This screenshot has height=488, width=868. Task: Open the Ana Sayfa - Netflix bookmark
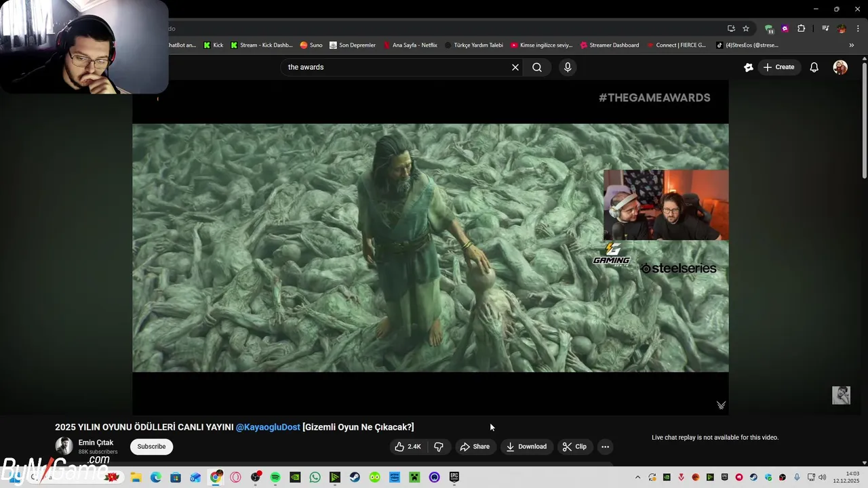[x=410, y=45]
